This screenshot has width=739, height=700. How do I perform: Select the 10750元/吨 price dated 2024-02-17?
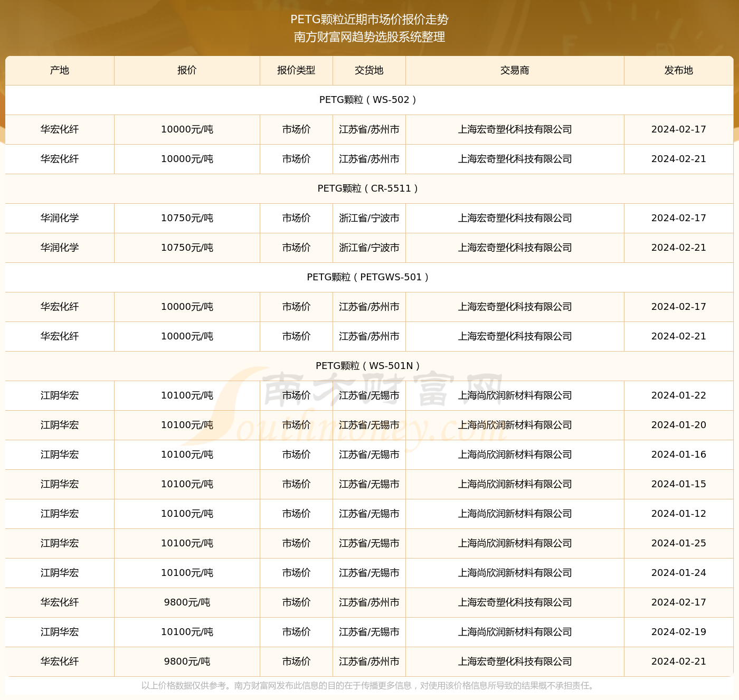pyautogui.click(x=187, y=218)
